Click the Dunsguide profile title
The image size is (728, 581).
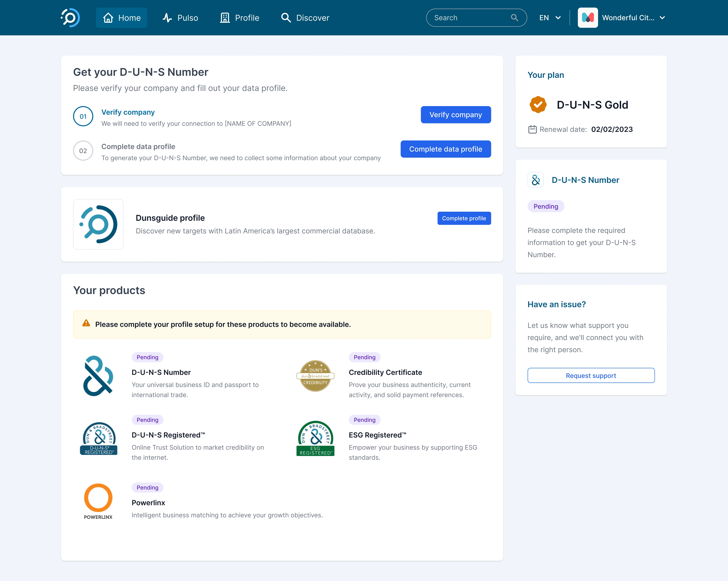click(170, 218)
